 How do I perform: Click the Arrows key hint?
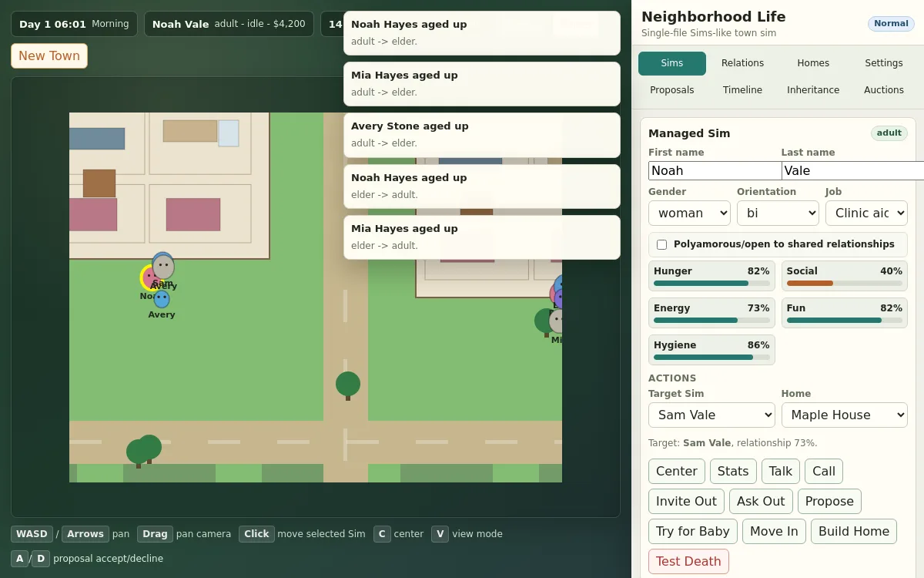tap(85, 534)
